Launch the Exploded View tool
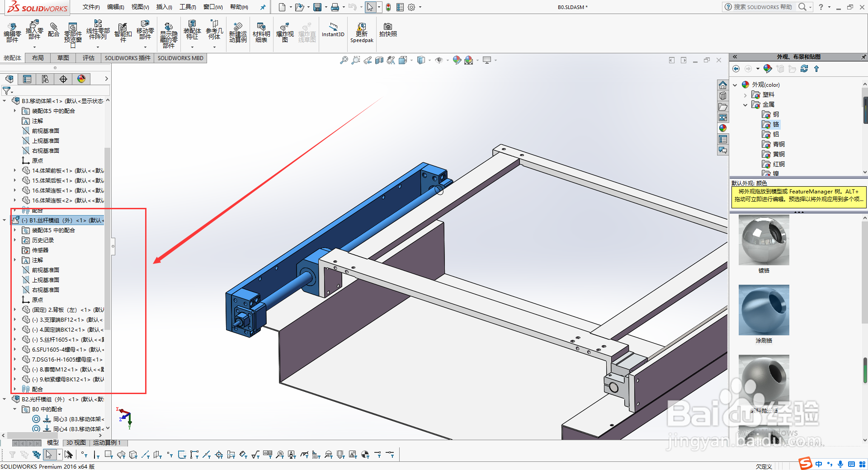Screen dimensions: 868x470 (x=285, y=33)
